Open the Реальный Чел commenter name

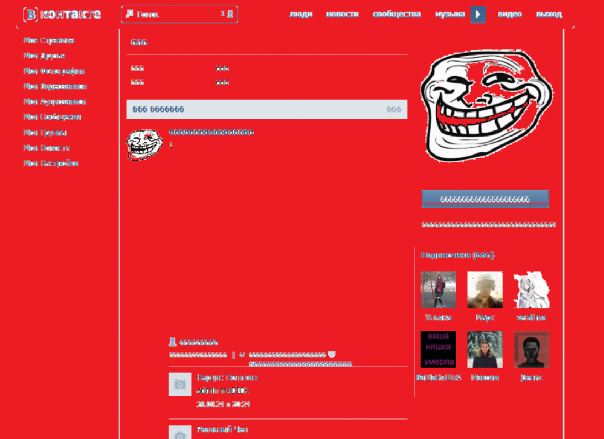222,429
